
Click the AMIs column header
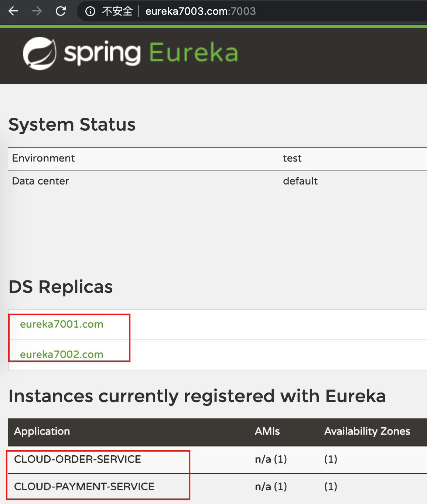coord(267,431)
